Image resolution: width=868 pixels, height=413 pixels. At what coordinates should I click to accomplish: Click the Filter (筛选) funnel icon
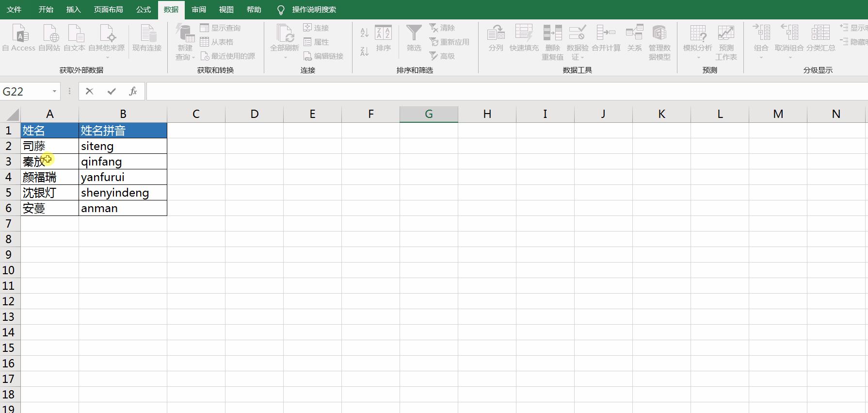tap(414, 34)
